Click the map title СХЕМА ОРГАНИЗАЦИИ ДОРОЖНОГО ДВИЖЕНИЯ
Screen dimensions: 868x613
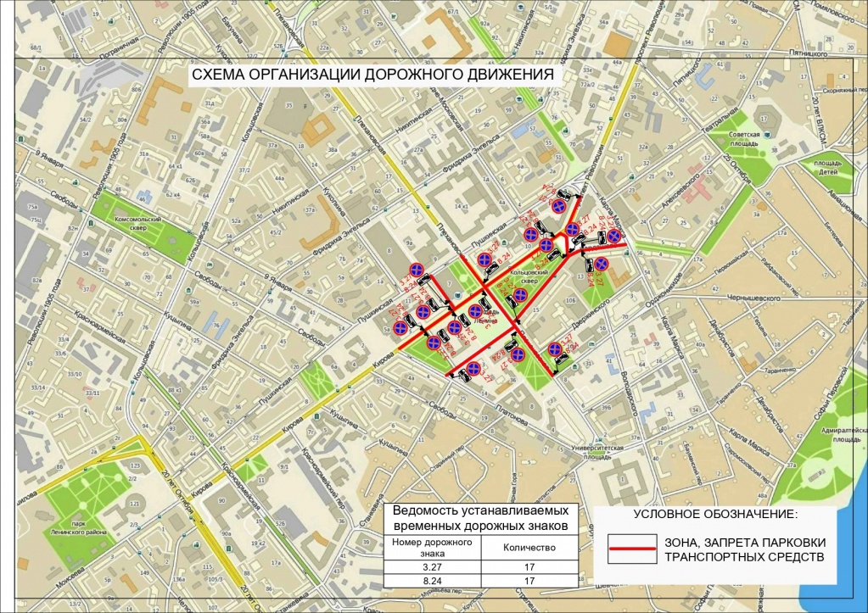372,75
